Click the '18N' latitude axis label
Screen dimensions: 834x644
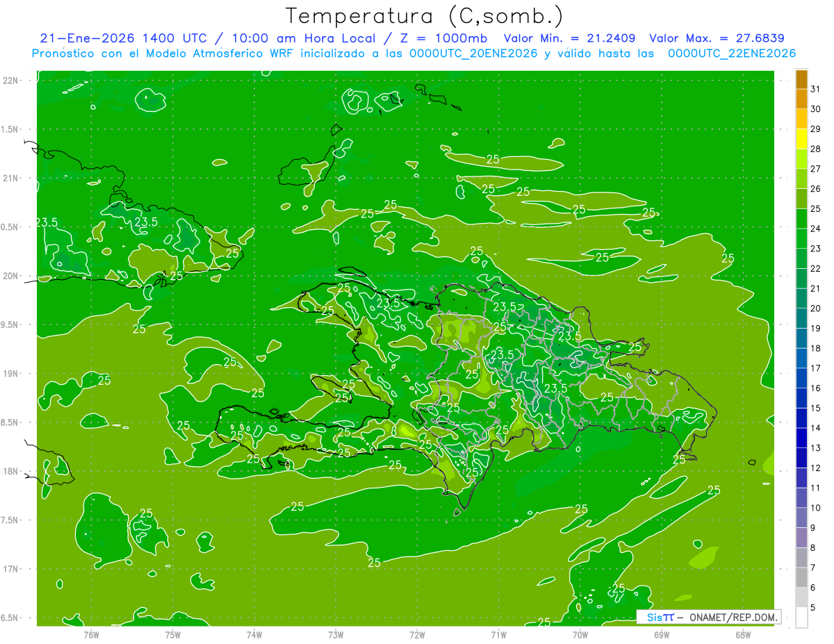[11, 471]
